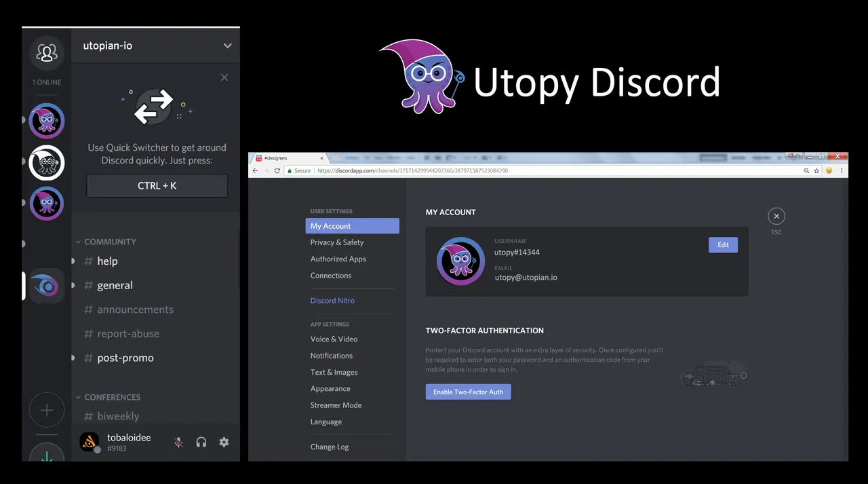Reload the page in Chrome
The height and width of the screenshot is (484, 868).
(x=277, y=171)
